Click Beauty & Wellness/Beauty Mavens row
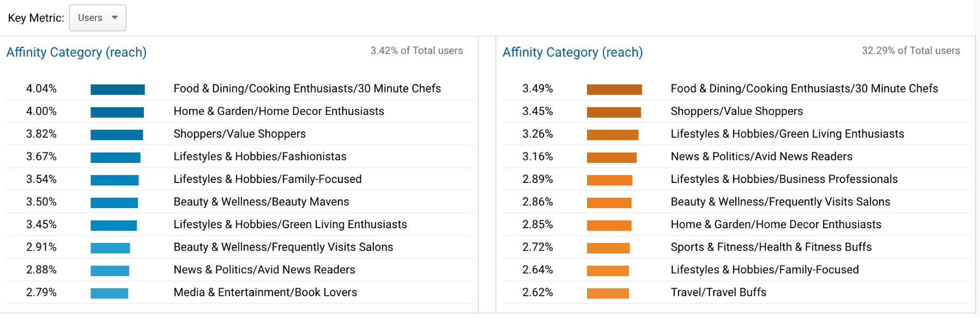The width and height of the screenshot is (980, 317). (261, 202)
